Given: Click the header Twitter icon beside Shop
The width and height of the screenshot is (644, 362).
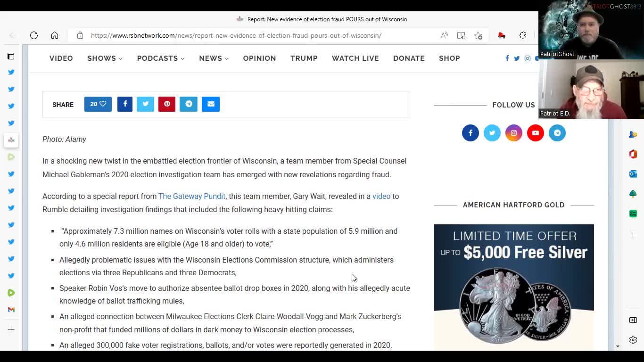Looking at the screenshot, I should coord(517,58).
